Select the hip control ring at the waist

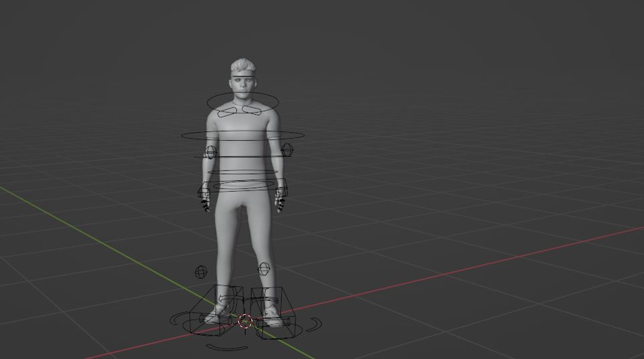click(243, 186)
